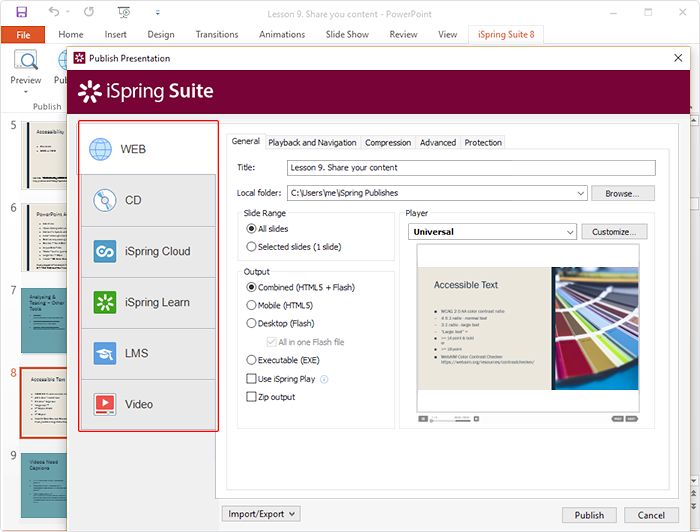Click the Browse... button
Viewport: 700px width, 532px height.
622,193
